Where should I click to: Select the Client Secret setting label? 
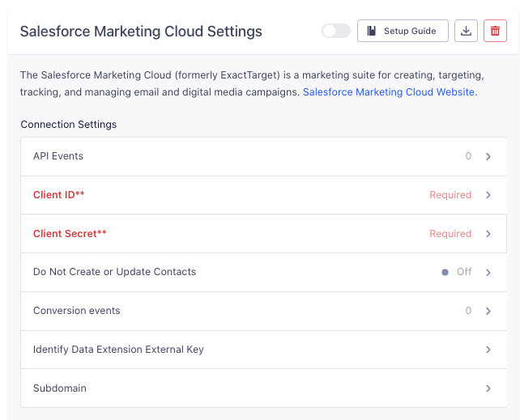(x=70, y=234)
